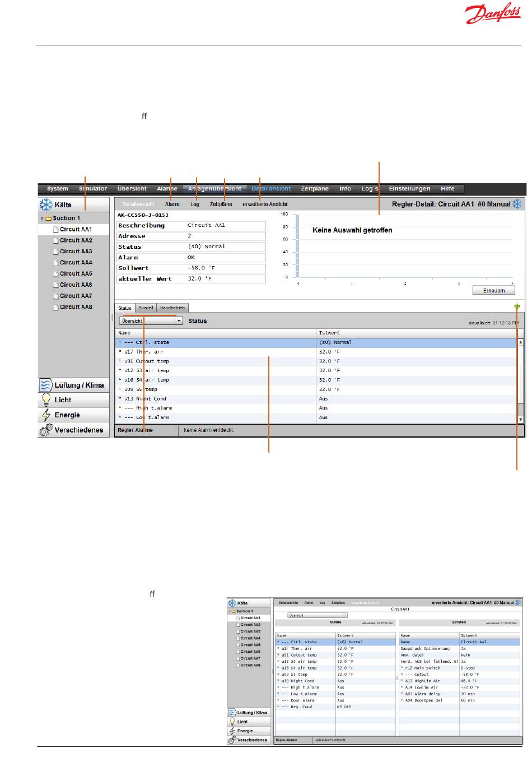Select Circuit AA5 in main tree

[76, 274]
